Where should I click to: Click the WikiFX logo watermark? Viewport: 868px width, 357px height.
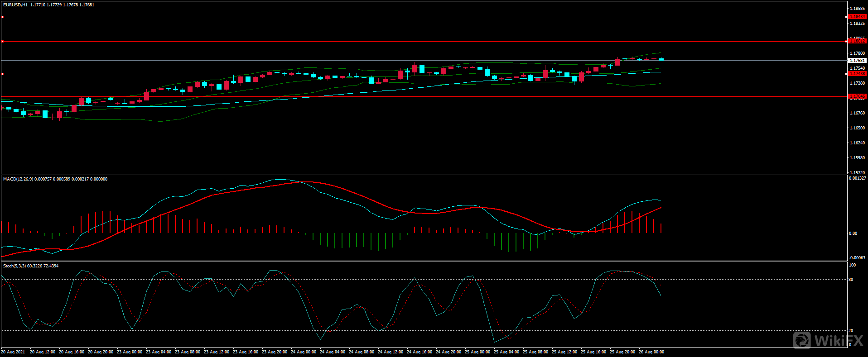tap(828, 340)
